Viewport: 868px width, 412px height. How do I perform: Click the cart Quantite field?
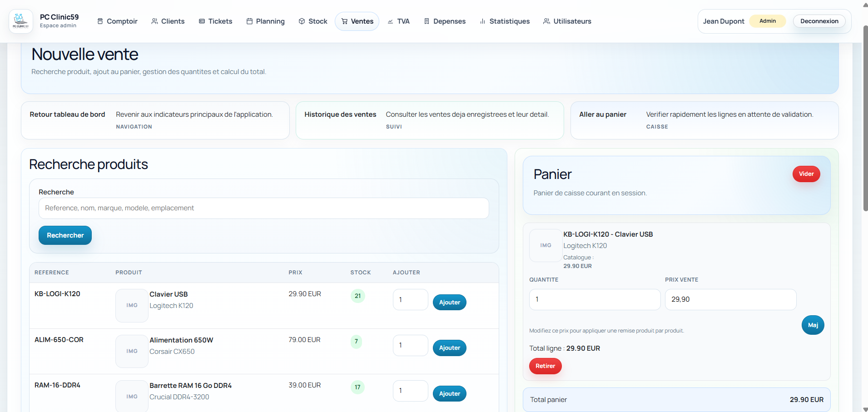(x=595, y=299)
